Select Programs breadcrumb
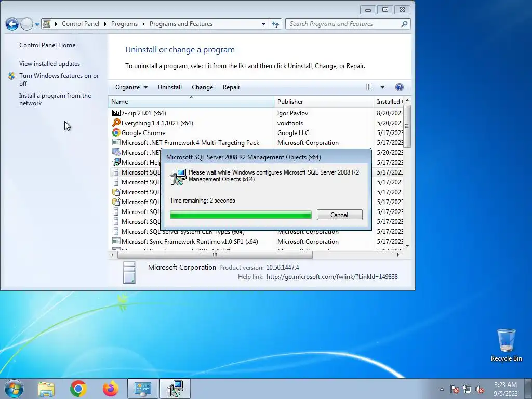 [124, 24]
